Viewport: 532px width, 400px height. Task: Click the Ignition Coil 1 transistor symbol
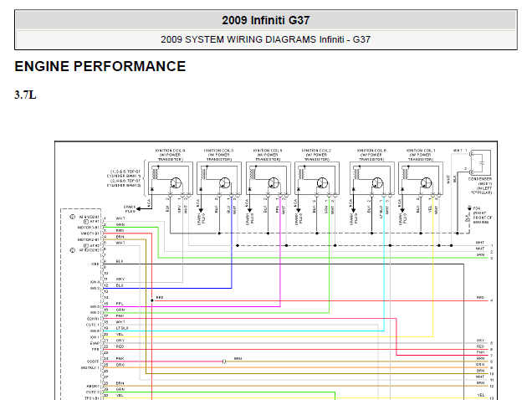pos(426,183)
